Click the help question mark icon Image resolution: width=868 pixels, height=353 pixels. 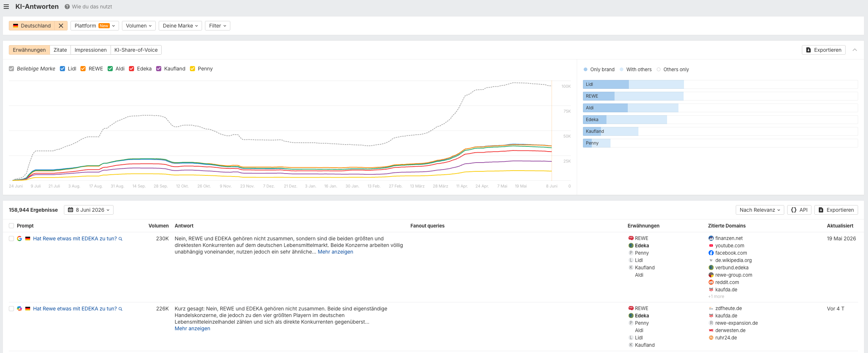point(67,7)
